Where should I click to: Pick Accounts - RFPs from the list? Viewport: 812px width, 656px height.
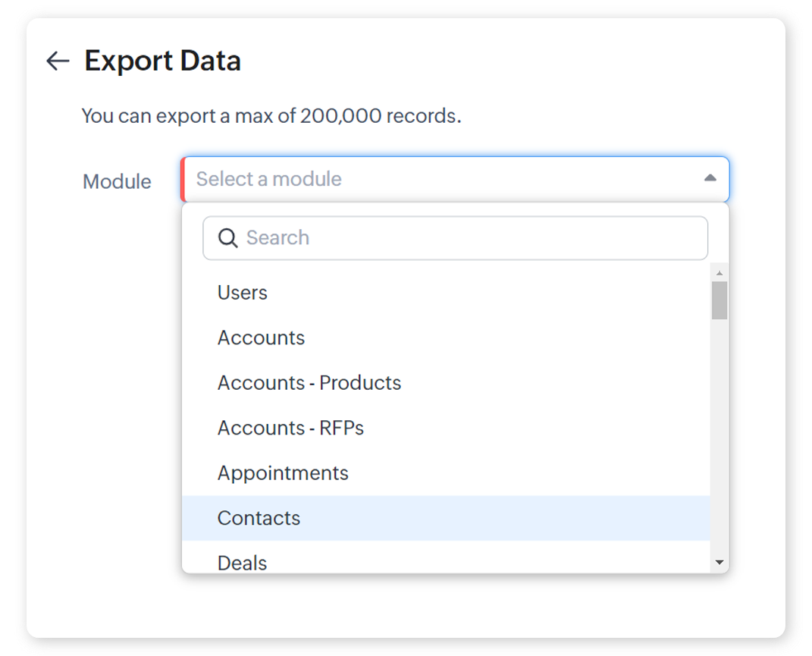[x=290, y=428]
